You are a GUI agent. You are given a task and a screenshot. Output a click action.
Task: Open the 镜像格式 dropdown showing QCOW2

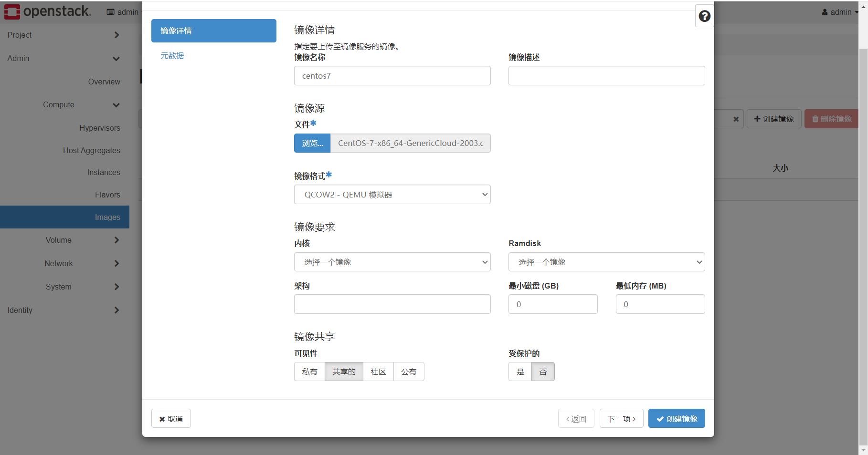[392, 195]
